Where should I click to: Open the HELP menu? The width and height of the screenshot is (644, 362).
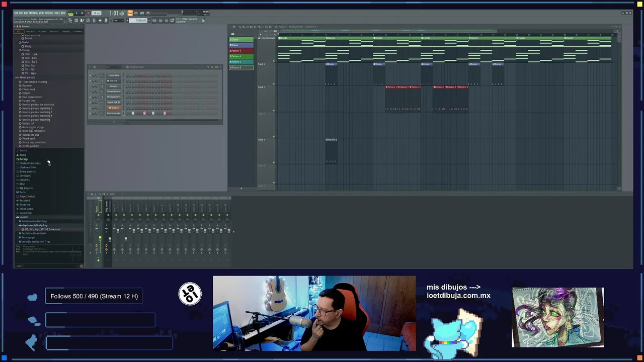pyautogui.click(x=63, y=13)
